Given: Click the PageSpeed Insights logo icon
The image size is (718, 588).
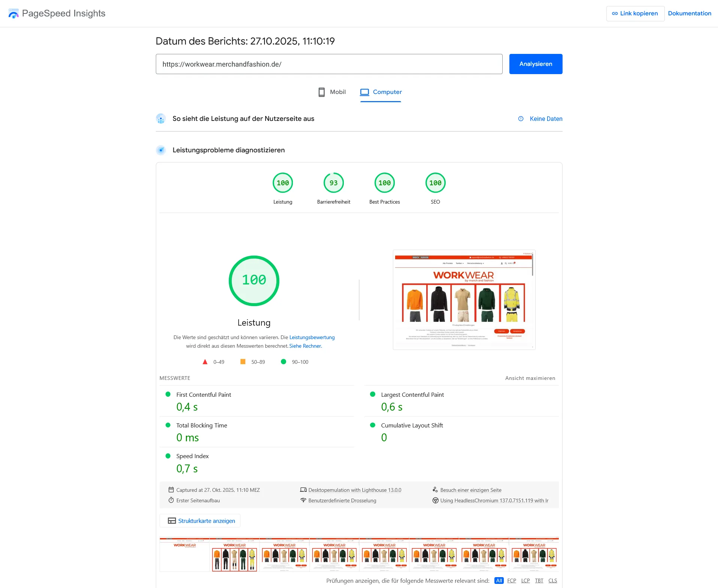Looking at the screenshot, I should (x=14, y=13).
